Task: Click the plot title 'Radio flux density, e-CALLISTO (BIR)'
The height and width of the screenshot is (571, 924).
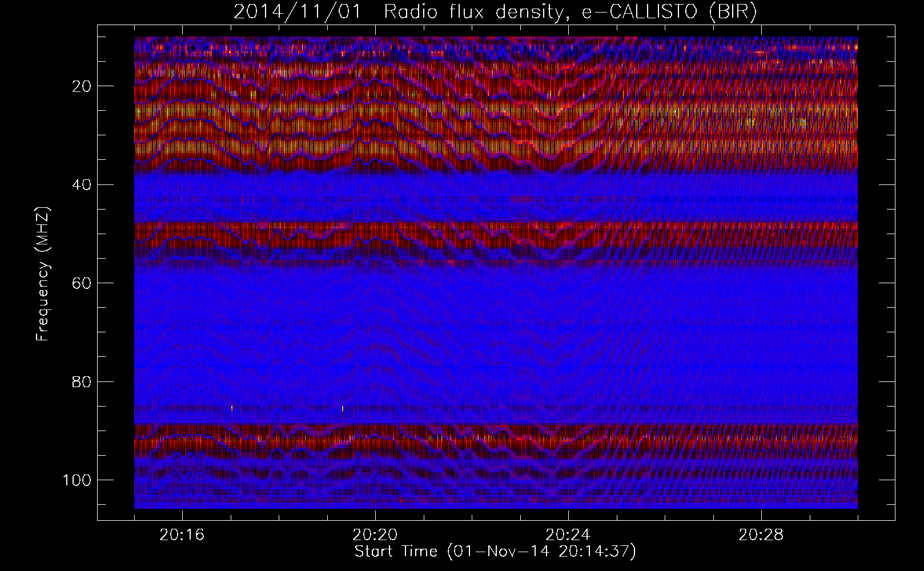Action: pyautogui.click(x=571, y=12)
